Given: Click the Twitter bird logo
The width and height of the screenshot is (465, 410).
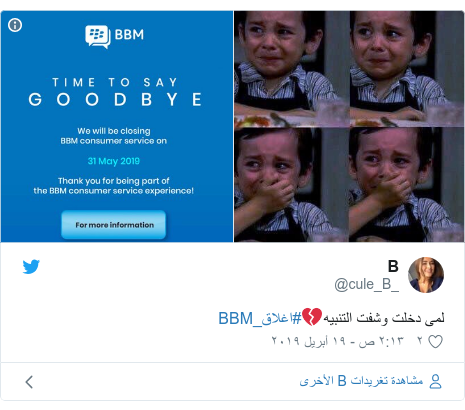Looking at the screenshot, I should pos(31,266).
